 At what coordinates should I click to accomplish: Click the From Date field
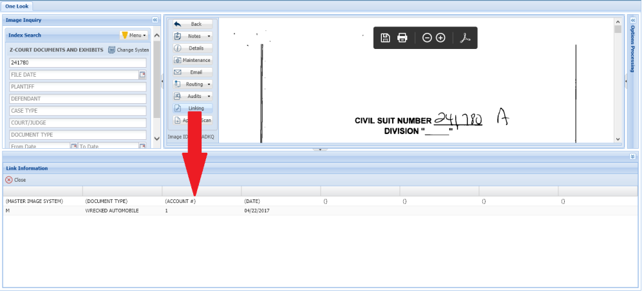[39, 146]
